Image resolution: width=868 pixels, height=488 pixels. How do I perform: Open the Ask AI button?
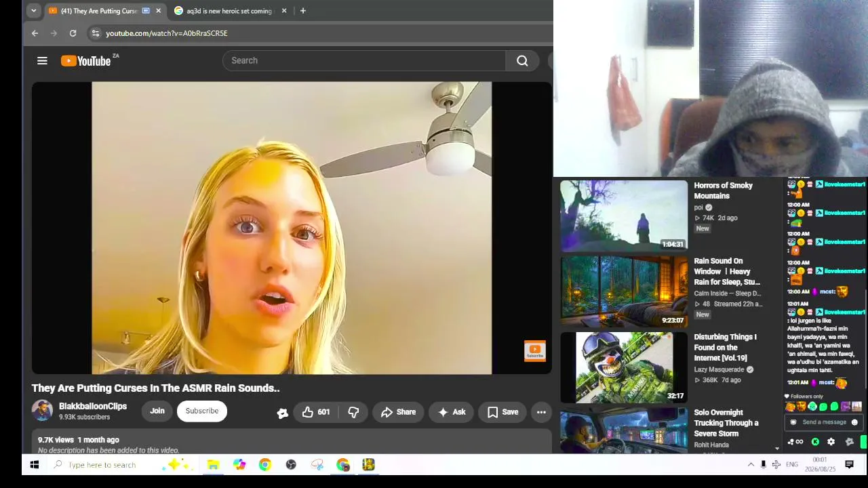(x=452, y=412)
